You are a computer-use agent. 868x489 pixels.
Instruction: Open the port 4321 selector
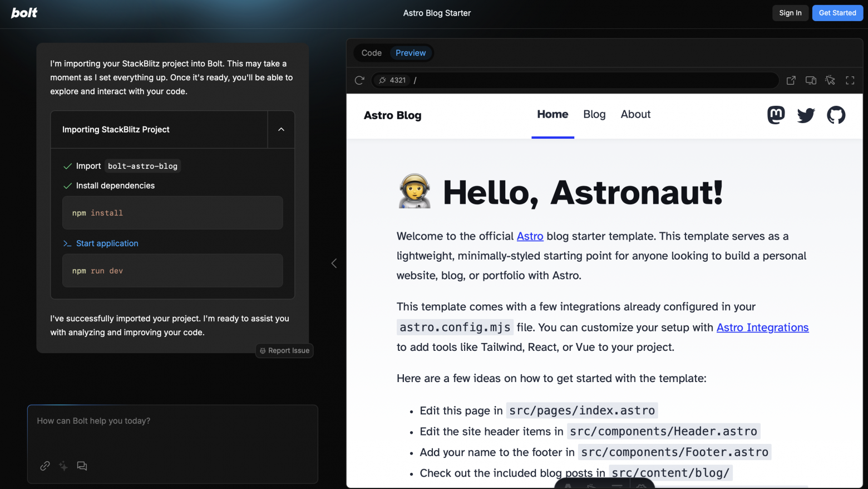pos(392,80)
